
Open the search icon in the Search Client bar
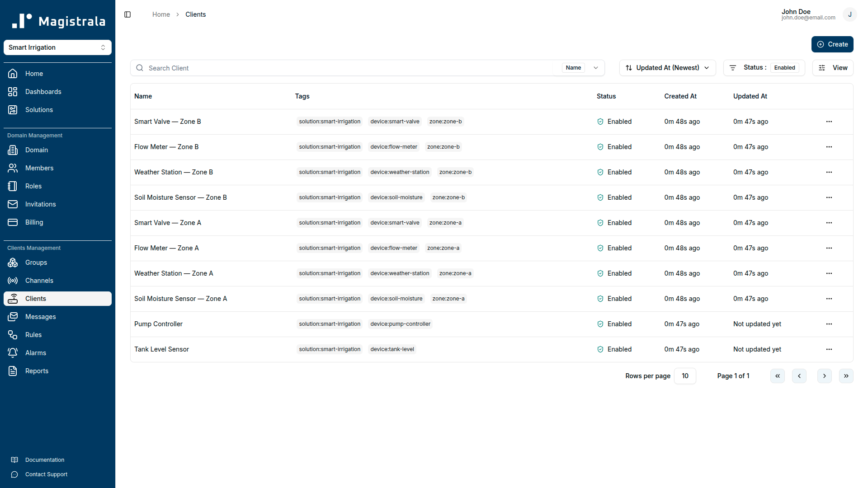tap(139, 68)
